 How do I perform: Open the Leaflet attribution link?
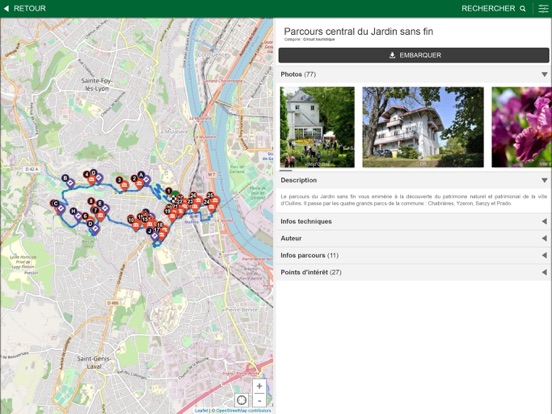click(201, 410)
